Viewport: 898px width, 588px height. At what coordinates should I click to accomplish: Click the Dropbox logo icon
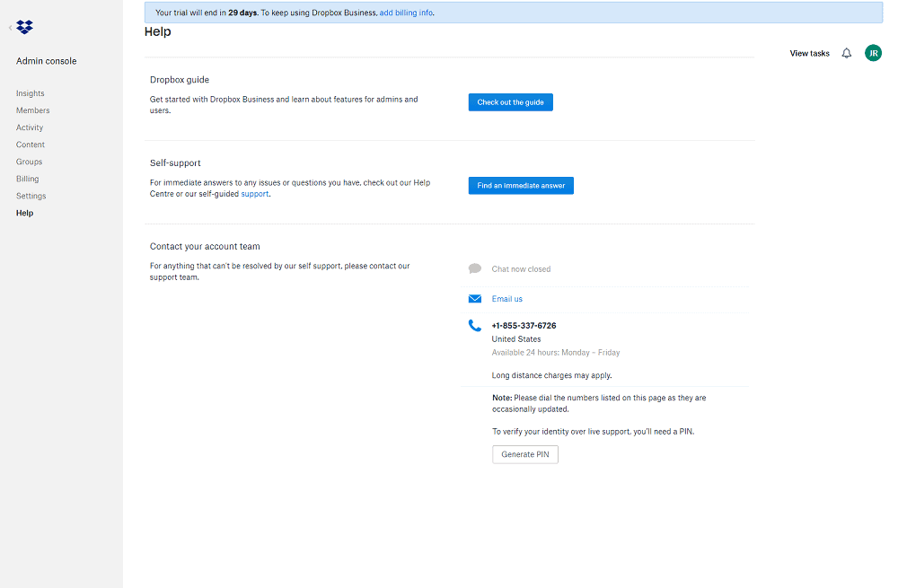click(24, 27)
